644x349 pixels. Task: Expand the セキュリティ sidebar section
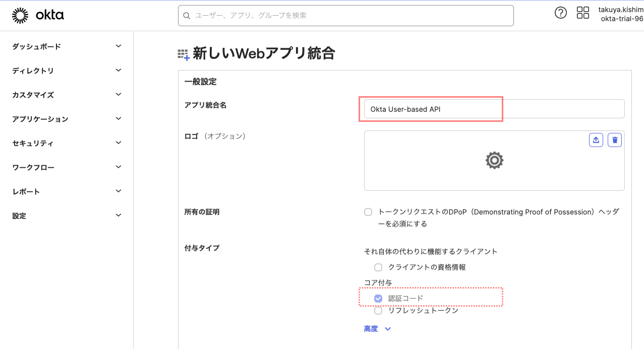pos(67,143)
